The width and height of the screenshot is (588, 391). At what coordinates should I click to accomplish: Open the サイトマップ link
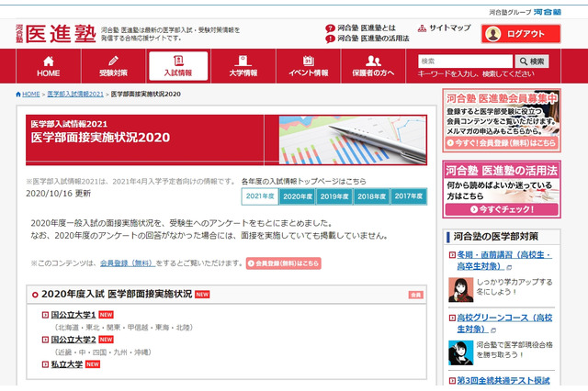click(x=449, y=28)
